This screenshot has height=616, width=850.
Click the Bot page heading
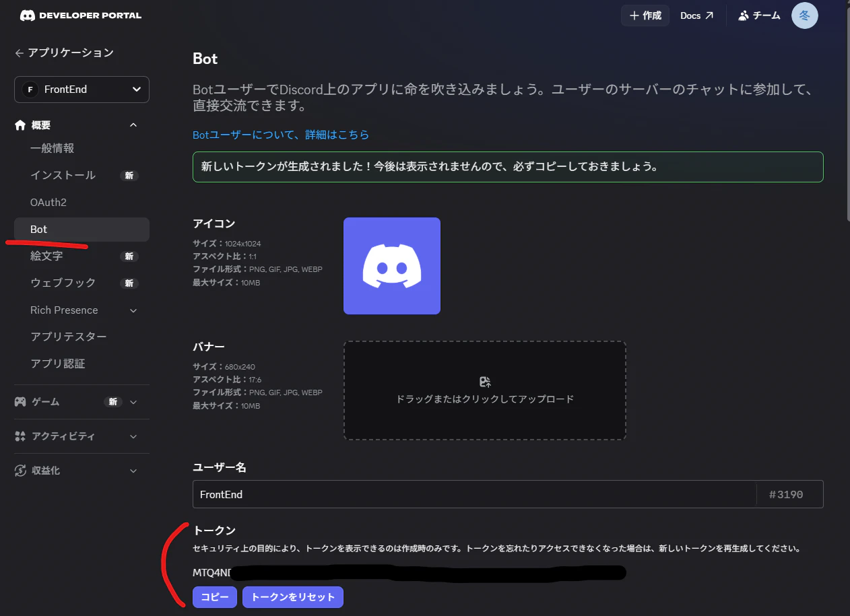click(x=205, y=59)
